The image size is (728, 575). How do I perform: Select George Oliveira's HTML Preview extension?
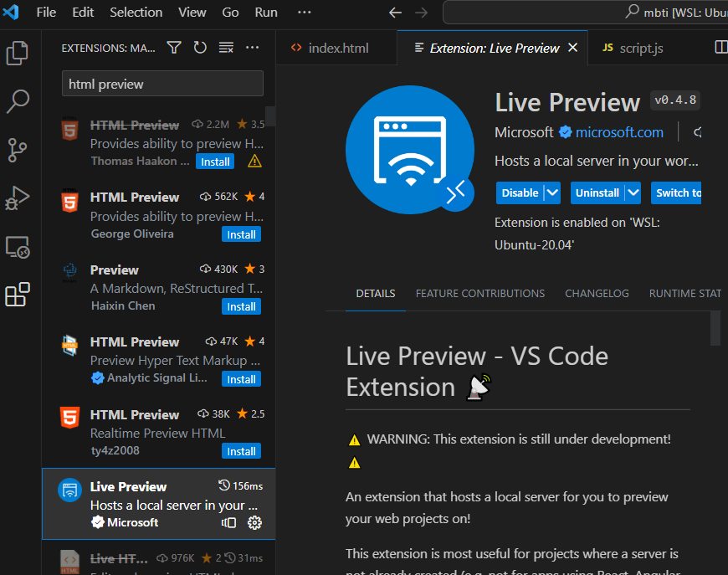pos(159,214)
